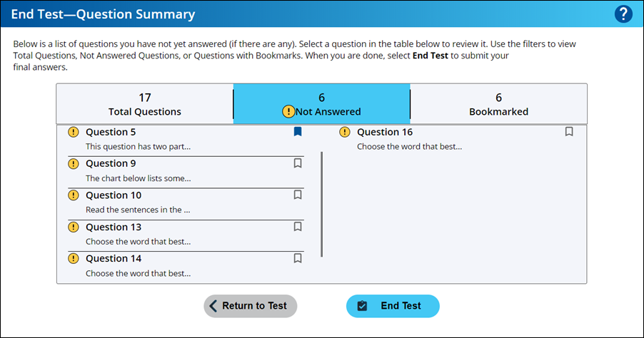644x338 pixels.
Task: Open Question 10 for review
Action: coord(186,203)
